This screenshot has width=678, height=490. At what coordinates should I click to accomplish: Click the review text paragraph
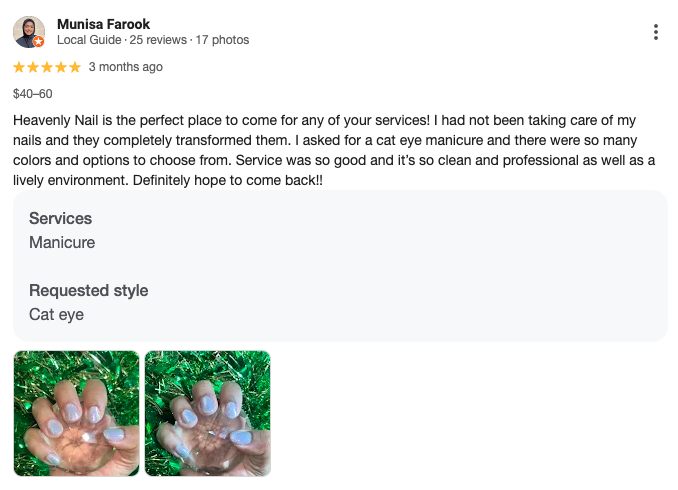click(x=334, y=150)
